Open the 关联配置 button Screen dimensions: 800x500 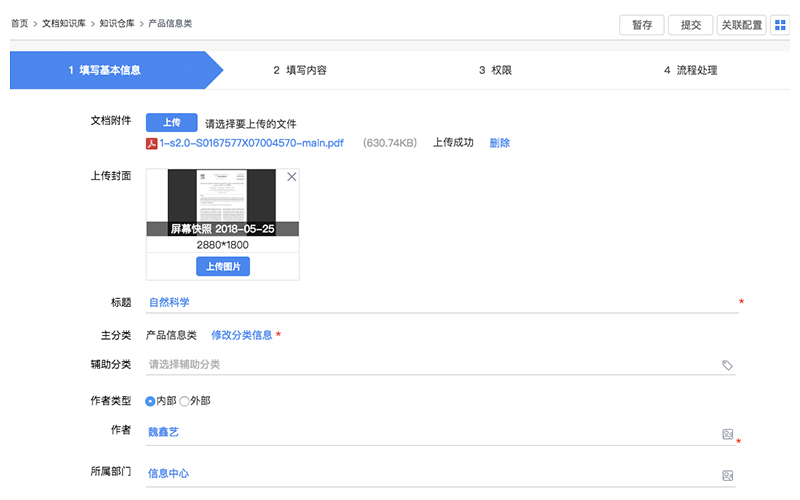pos(741,25)
